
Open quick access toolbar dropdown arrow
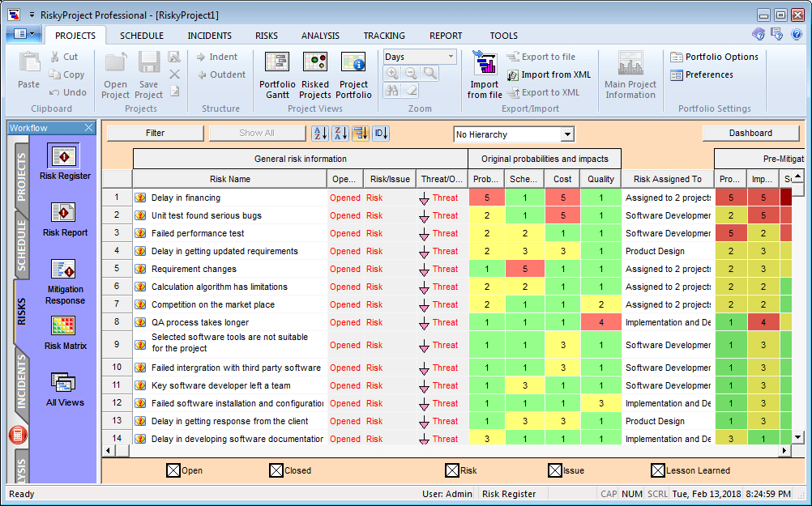(x=32, y=15)
